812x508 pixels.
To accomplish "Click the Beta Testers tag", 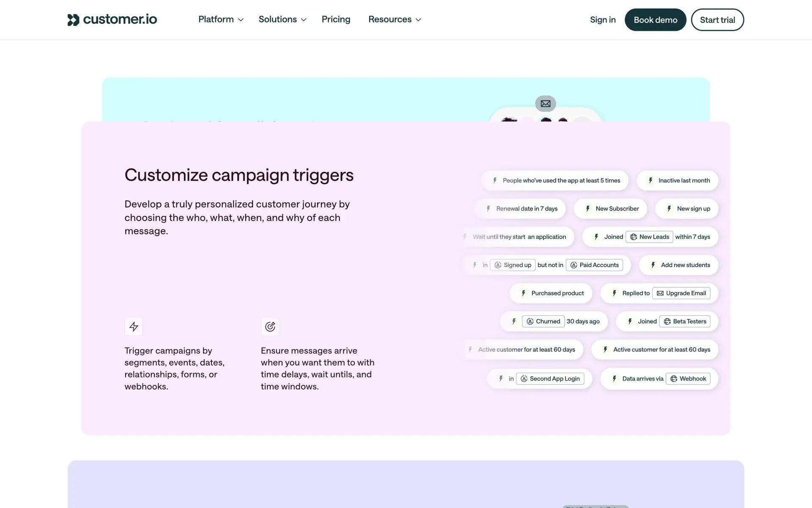I will click(x=685, y=322).
